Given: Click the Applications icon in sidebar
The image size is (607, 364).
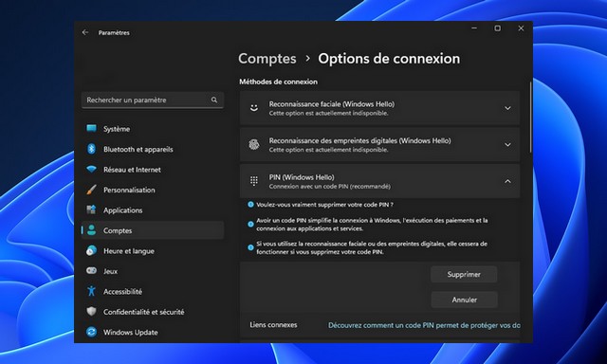Looking at the screenshot, I should (x=91, y=210).
